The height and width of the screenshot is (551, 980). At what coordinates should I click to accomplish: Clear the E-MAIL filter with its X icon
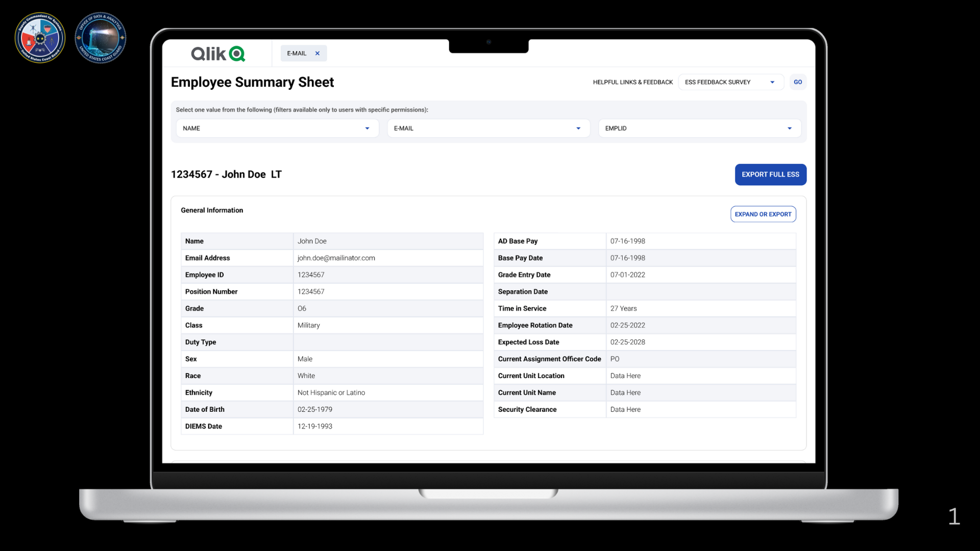(317, 53)
